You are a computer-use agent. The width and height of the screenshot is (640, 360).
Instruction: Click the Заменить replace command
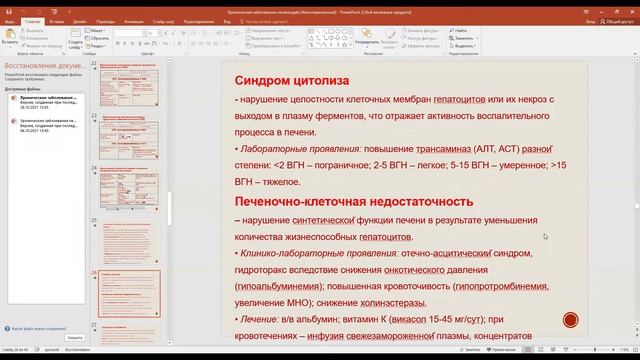tap(463, 38)
